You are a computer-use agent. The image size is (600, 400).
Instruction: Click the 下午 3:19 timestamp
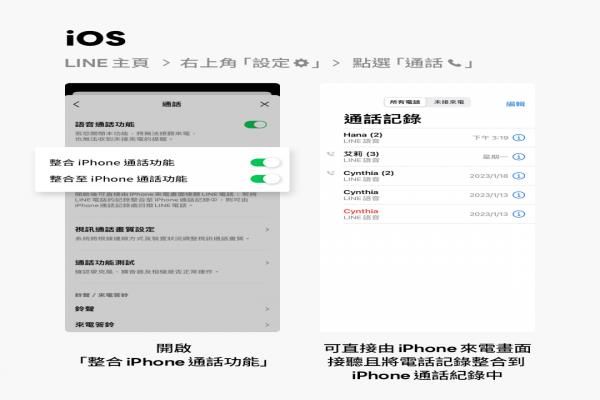click(491, 137)
